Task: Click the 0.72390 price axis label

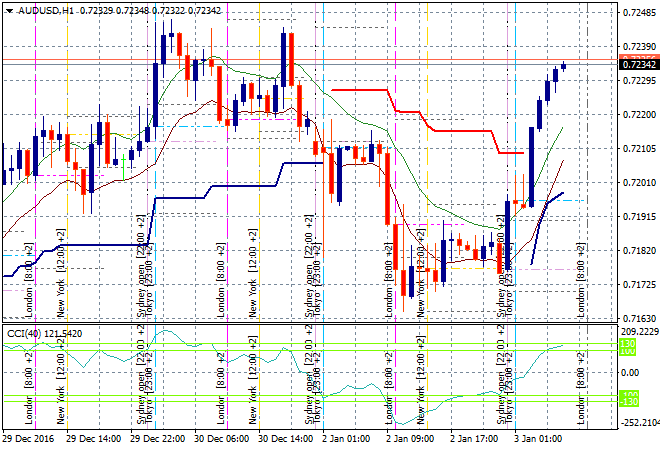Action: [x=639, y=47]
